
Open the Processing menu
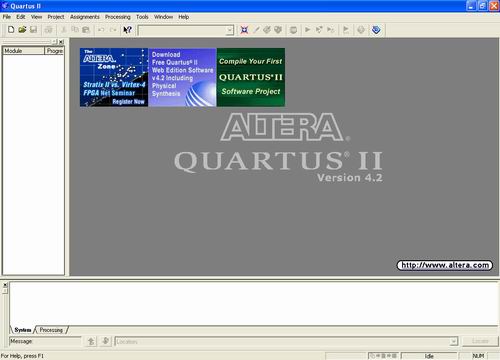118,17
